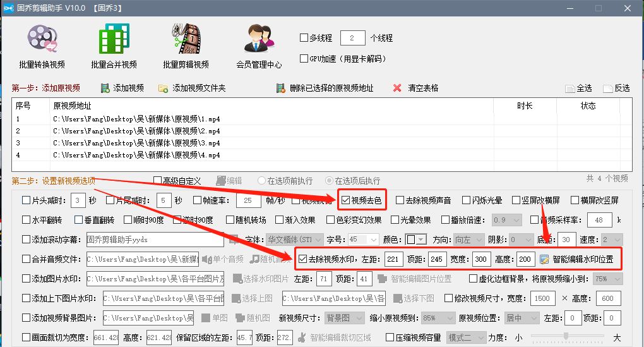Uncheck the 视频去色 checkbox

click(x=345, y=200)
